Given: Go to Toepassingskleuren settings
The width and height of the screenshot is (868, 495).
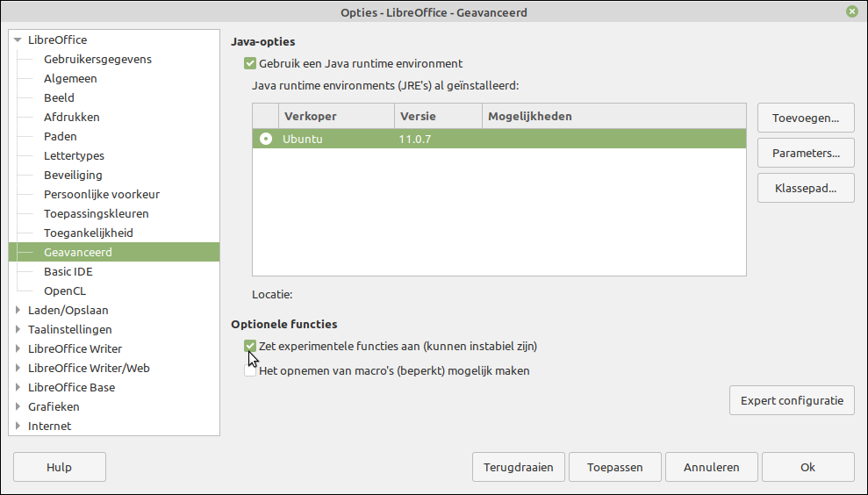Looking at the screenshot, I should 96,213.
